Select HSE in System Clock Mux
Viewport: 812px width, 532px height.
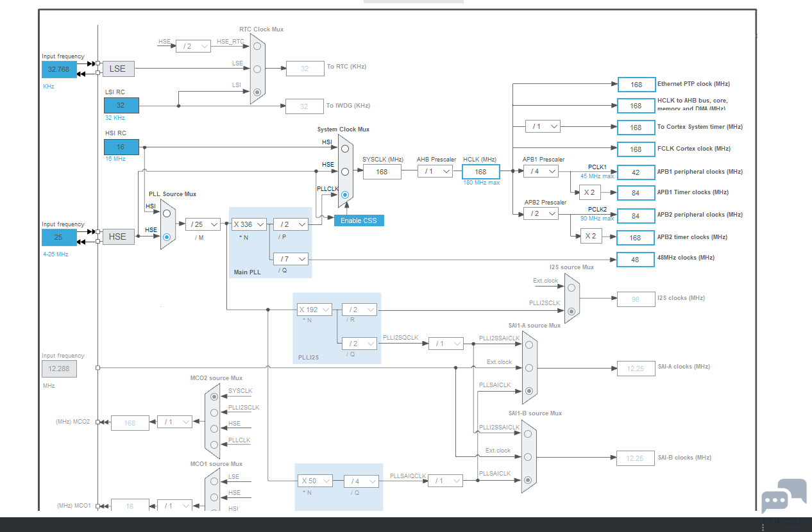[345, 172]
